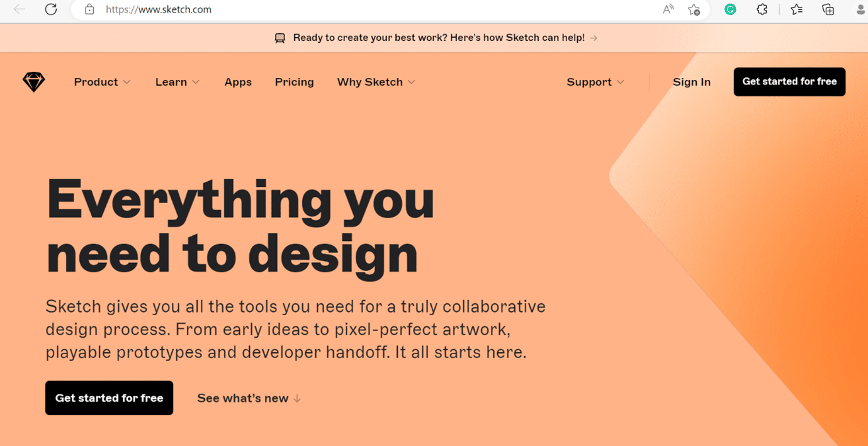Open the browser Collections icon

pyautogui.click(x=828, y=9)
